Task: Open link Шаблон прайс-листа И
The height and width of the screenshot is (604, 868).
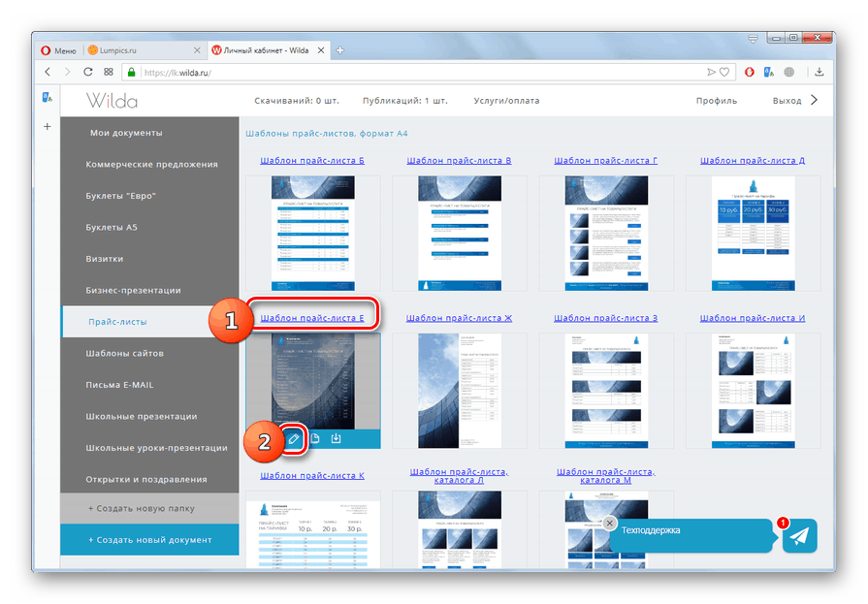Action: click(753, 318)
